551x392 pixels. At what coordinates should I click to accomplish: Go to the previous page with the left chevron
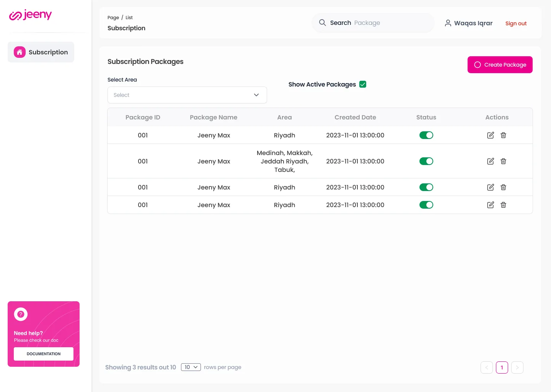point(487,367)
